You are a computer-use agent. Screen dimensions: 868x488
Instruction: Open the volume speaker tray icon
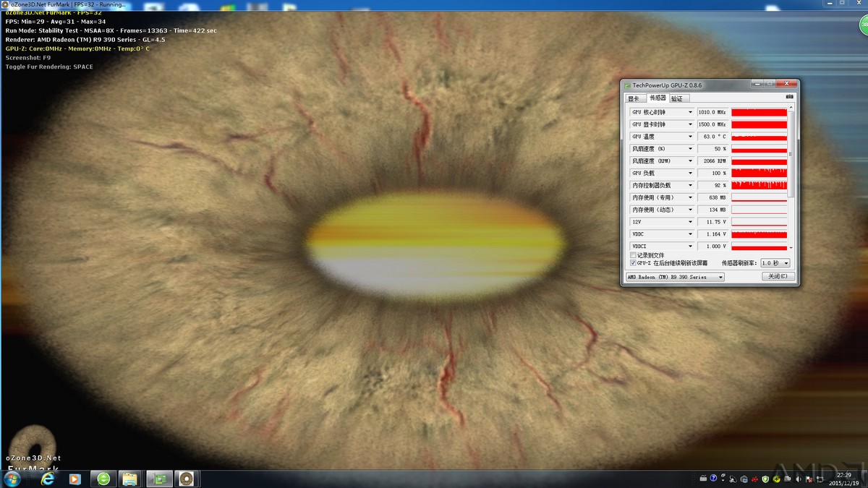[798, 479]
